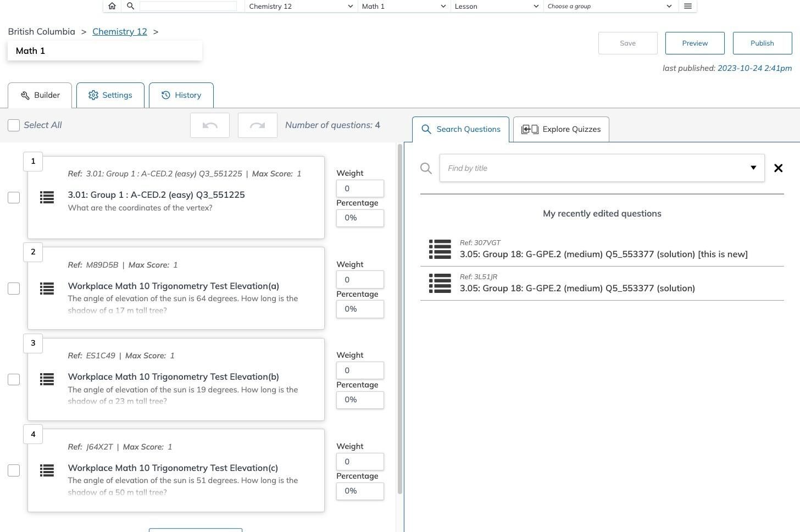Open the Chemistry 12 course dropdown
Screen dimensions: 800x532
301,6
